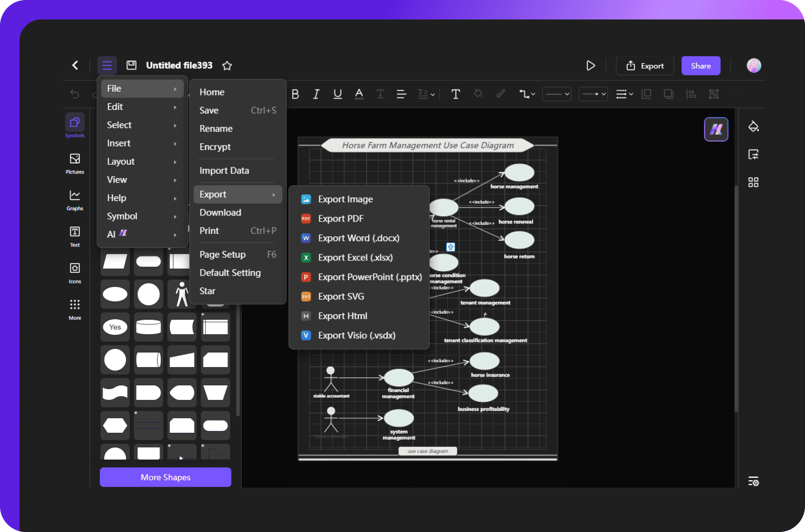Viewport: 805px width, 532px height.
Task: Click the send to back icon
Action: (669, 94)
